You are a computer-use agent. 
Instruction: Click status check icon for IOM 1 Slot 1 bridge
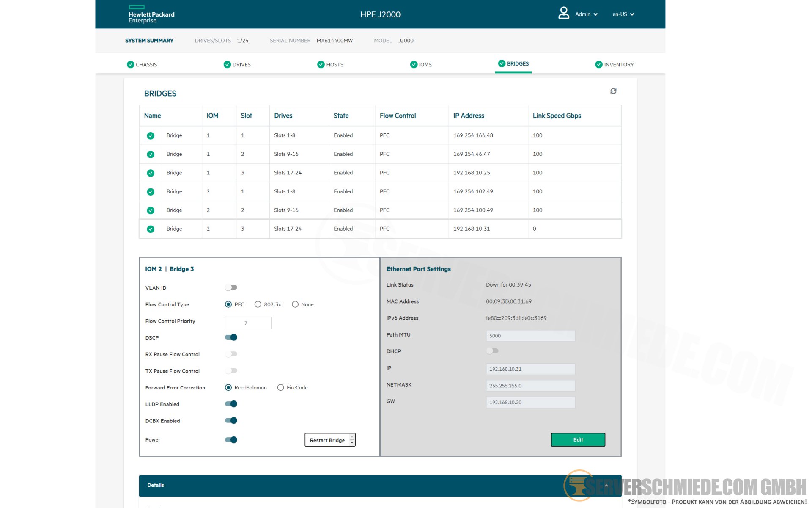point(151,135)
